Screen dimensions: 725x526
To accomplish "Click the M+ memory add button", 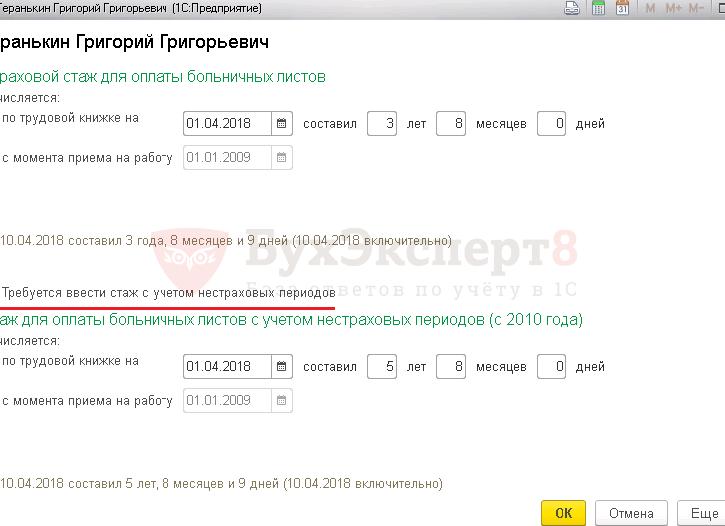I will tap(673, 8).
